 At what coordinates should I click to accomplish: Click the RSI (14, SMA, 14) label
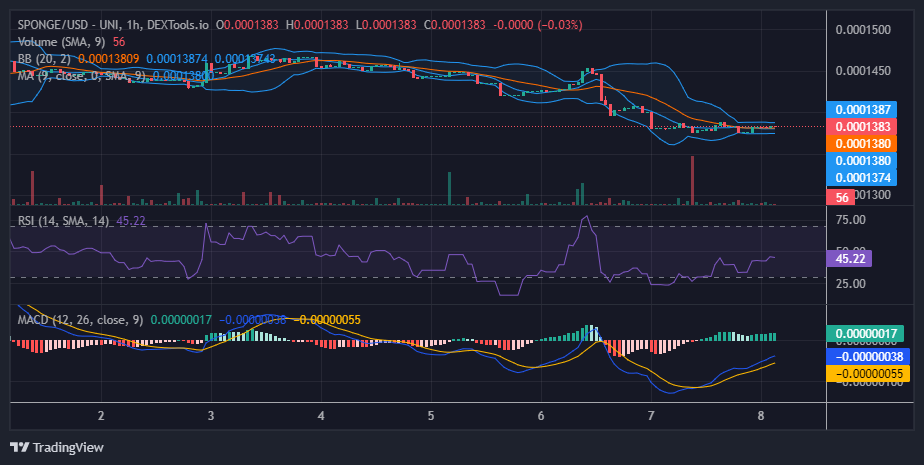pyautogui.click(x=64, y=221)
